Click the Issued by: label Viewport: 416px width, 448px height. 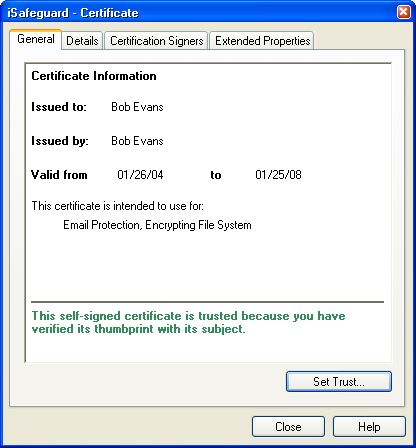tap(60, 141)
